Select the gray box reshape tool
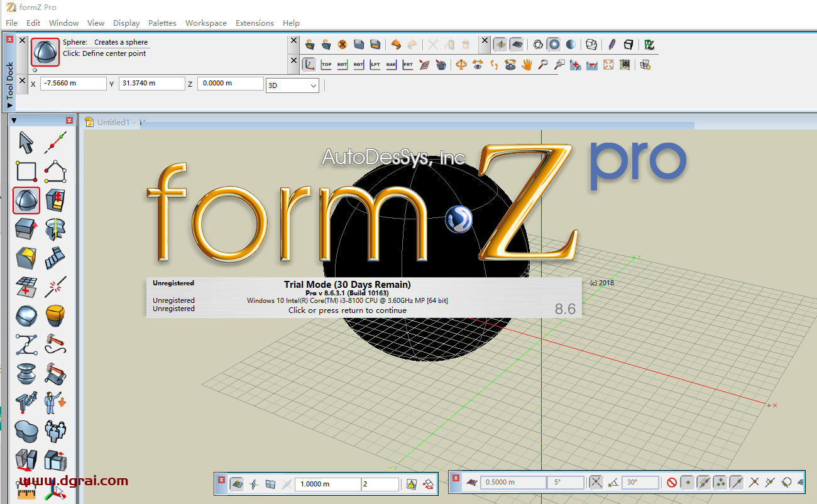 (26, 229)
